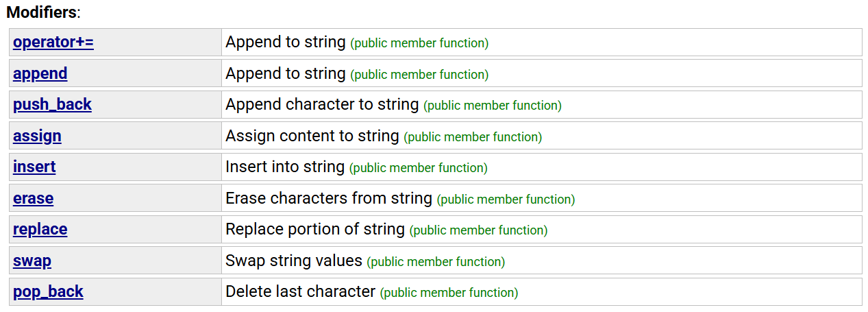The height and width of the screenshot is (312, 868).
Task: Open the swap function link
Action: [x=32, y=261]
